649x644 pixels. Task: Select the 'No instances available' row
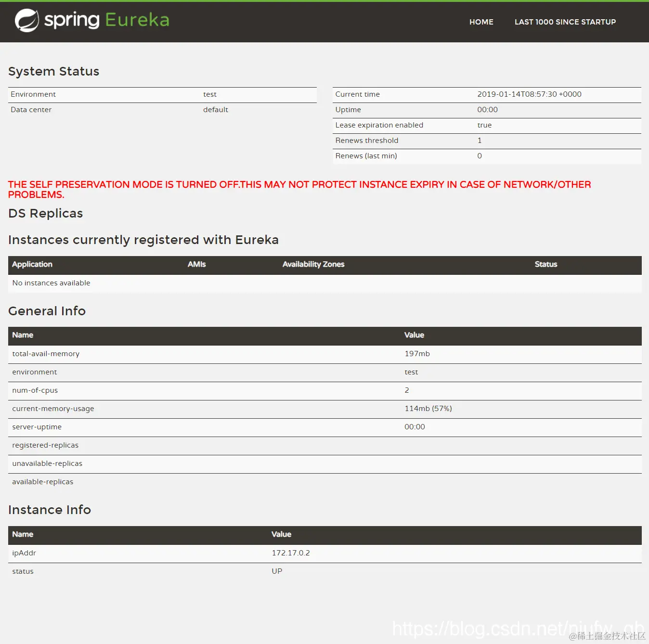coord(325,283)
